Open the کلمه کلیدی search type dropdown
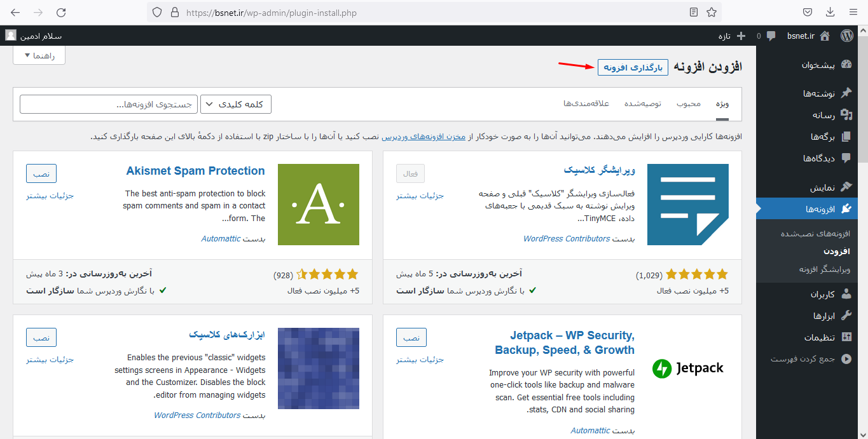The image size is (868, 439). (236, 104)
